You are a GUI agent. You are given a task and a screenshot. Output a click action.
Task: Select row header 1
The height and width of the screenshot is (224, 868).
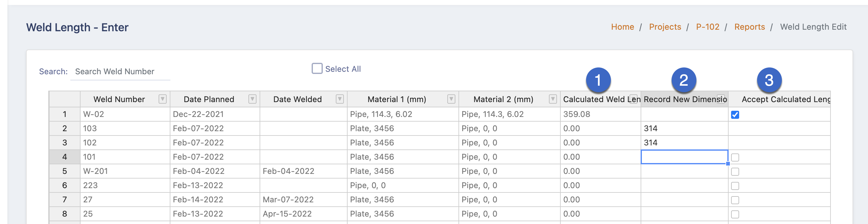tap(65, 114)
